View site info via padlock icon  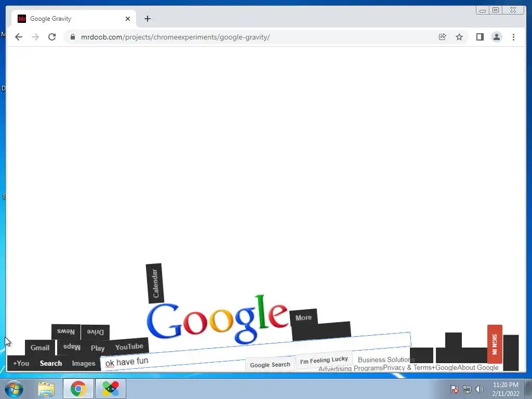coord(72,37)
